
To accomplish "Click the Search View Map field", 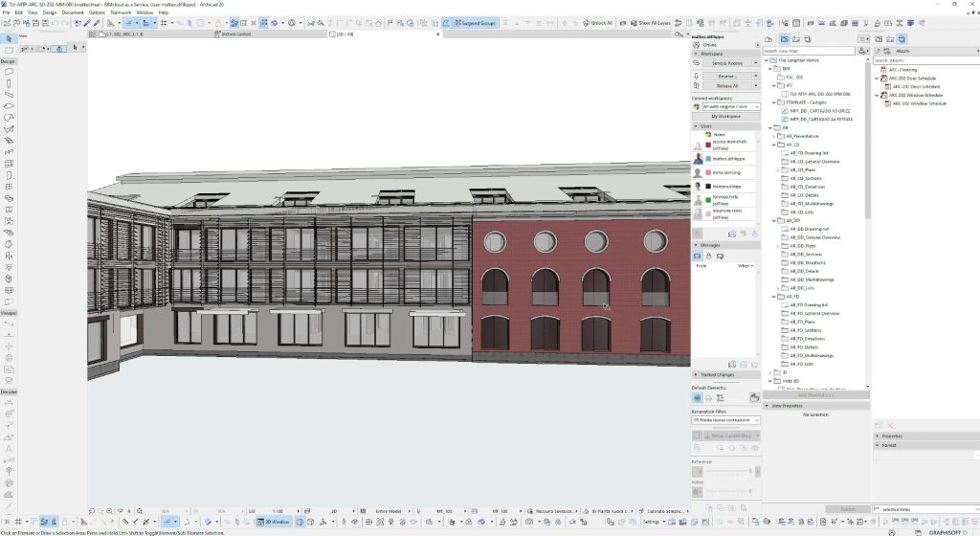I will click(809, 51).
